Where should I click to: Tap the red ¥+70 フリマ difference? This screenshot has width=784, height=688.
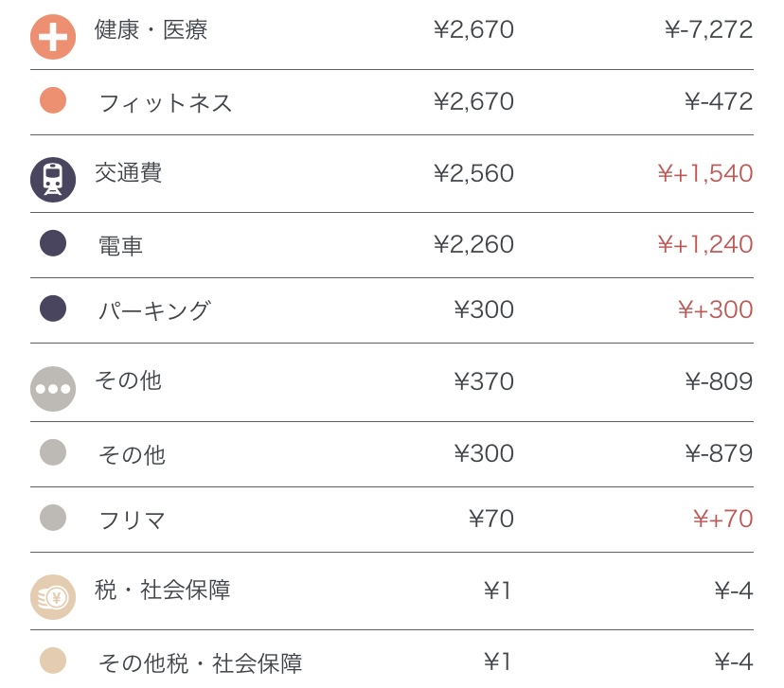point(722,519)
